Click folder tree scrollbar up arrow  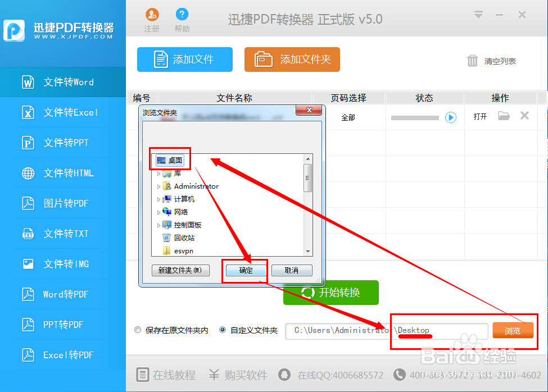click(x=308, y=159)
